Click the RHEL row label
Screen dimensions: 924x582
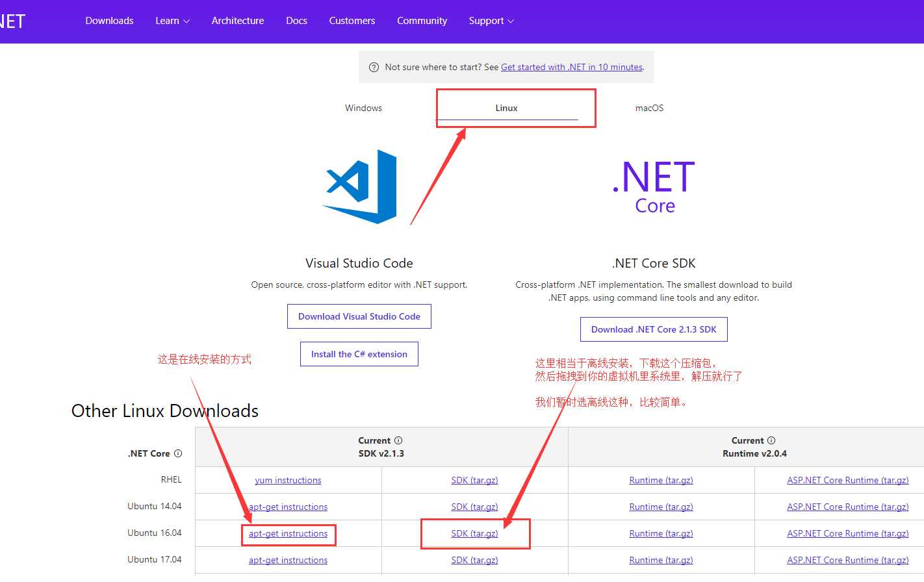[x=172, y=479]
